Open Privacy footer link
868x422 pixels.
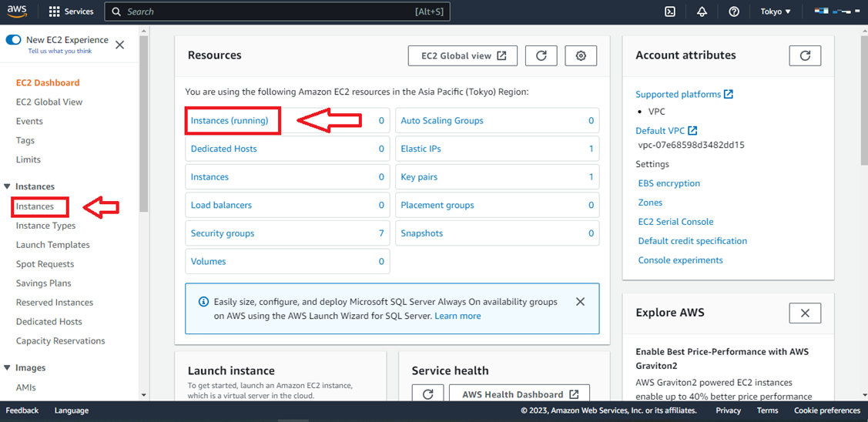pos(729,410)
